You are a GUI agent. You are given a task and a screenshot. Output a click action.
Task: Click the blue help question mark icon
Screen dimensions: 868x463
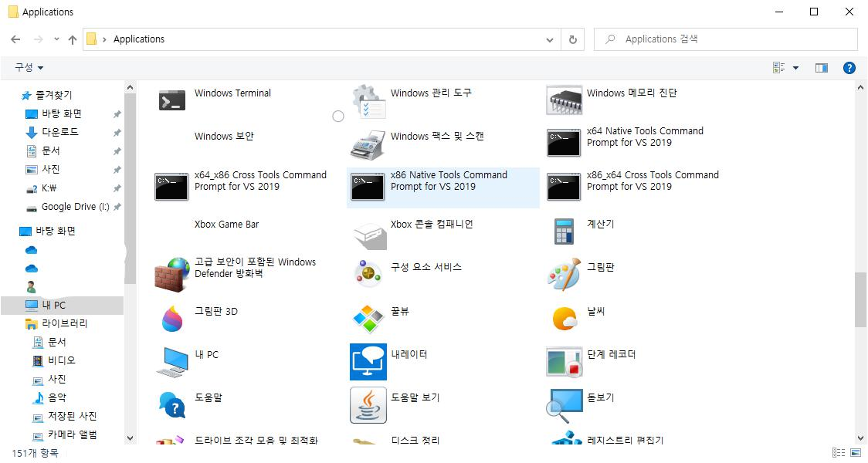[849, 67]
